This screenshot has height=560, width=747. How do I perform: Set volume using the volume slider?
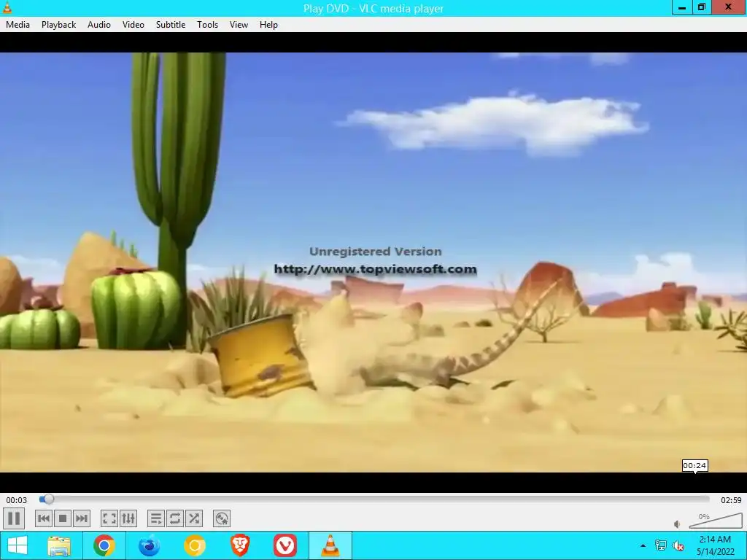click(716, 521)
